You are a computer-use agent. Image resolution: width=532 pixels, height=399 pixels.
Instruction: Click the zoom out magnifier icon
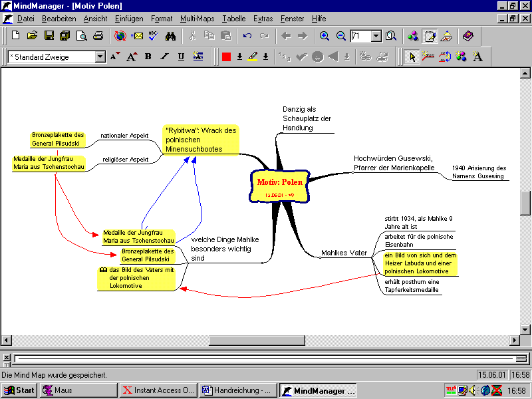click(x=340, y=36)
